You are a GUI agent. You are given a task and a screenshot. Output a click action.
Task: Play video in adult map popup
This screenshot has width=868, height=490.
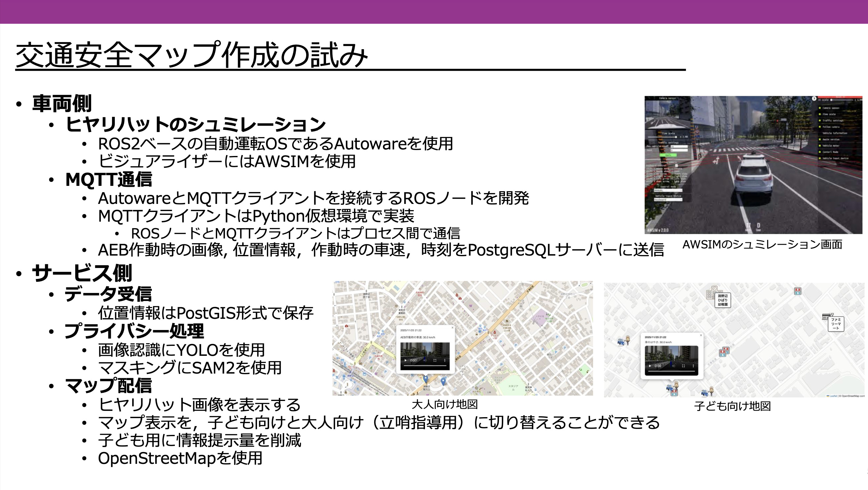pos(405,360)
